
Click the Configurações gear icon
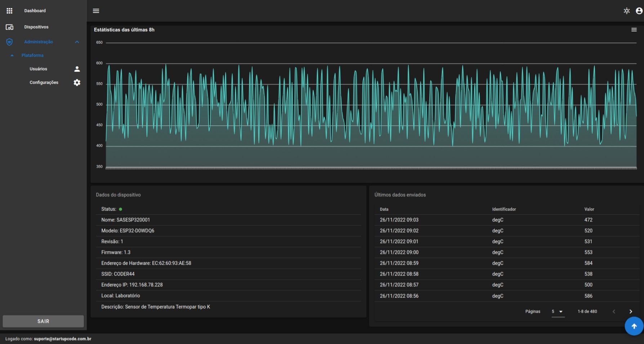[x=76, y=82]
